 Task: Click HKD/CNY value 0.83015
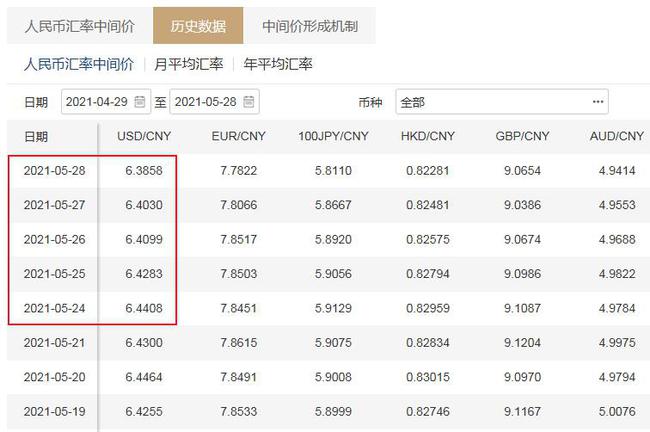pos(428,377)
